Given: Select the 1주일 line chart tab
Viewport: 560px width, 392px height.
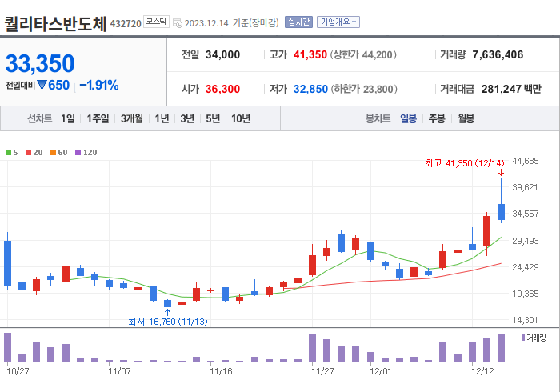Looking at the screenshot, I should tap(98, 118).
